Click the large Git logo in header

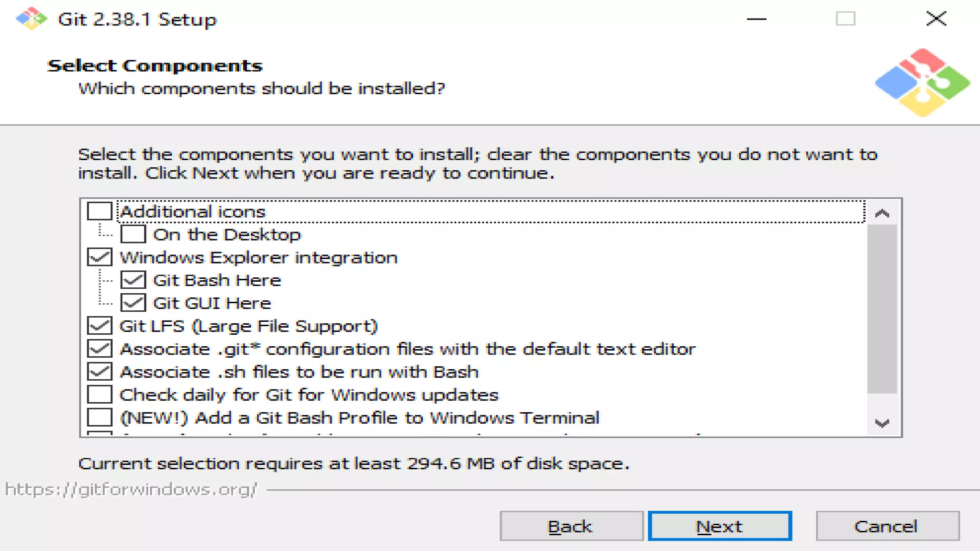[x=922, y=83]
